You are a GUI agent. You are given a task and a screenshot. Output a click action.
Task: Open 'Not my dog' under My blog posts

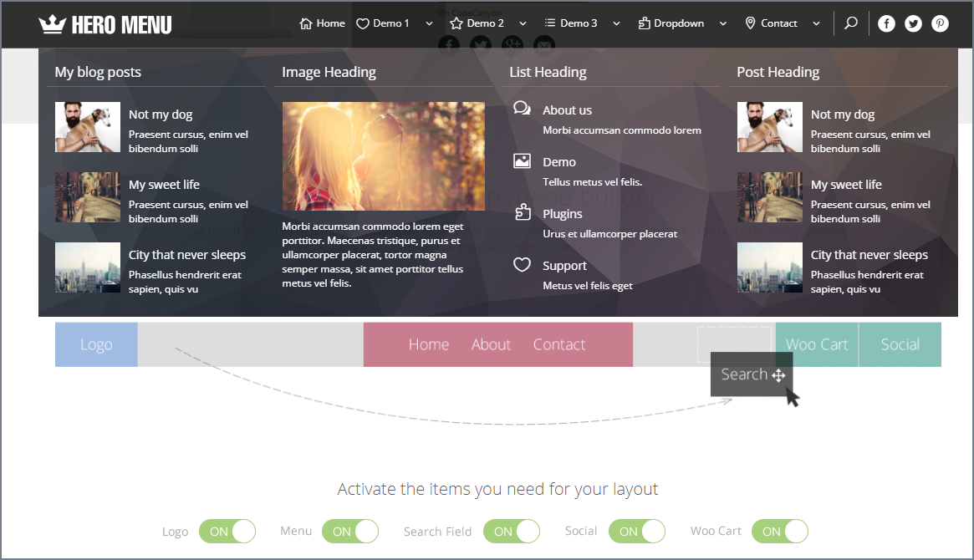(x=161, y=115)
